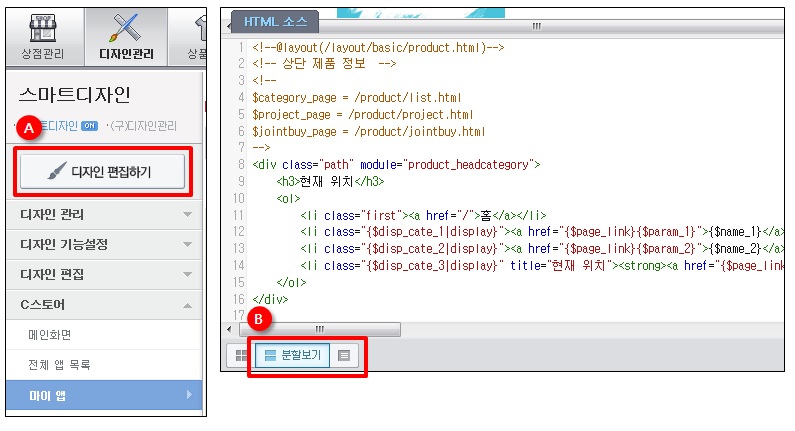
Task: Click the 상단 제품 정보 comment line
Action: point(324,64)
